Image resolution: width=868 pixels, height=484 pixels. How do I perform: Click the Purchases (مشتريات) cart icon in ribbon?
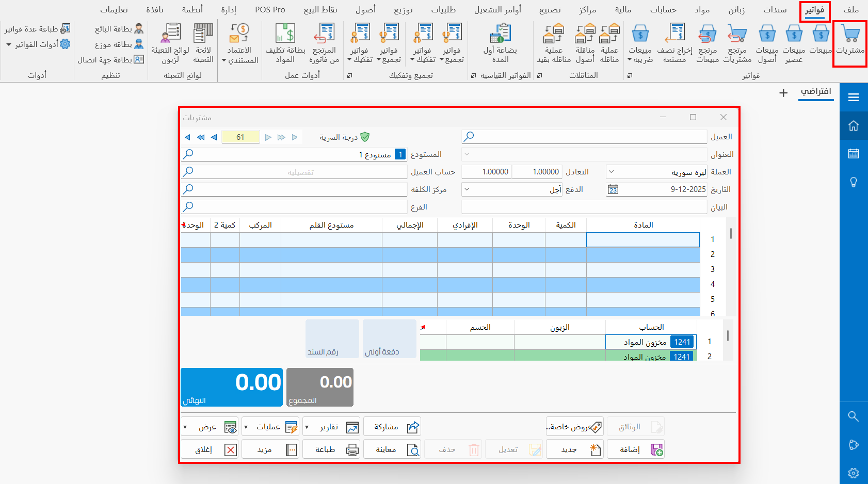pyautogui.click(x=850, y=35)
